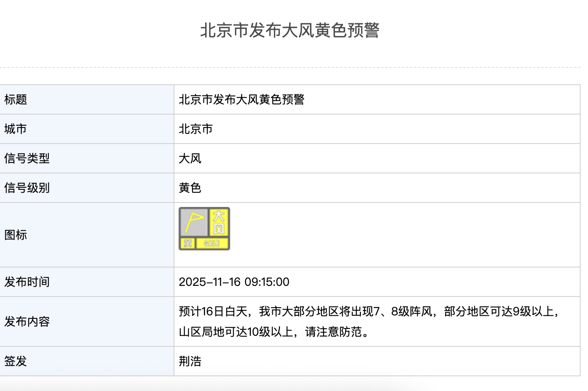Select the 发布内容 row label
588x391 pixels.
click(27, 321)
